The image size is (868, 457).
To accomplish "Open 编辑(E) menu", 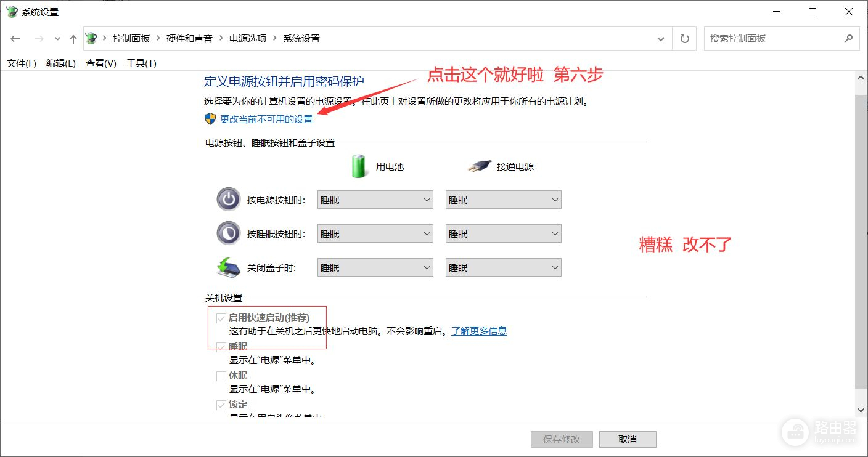I will click(x=60, y=63).
